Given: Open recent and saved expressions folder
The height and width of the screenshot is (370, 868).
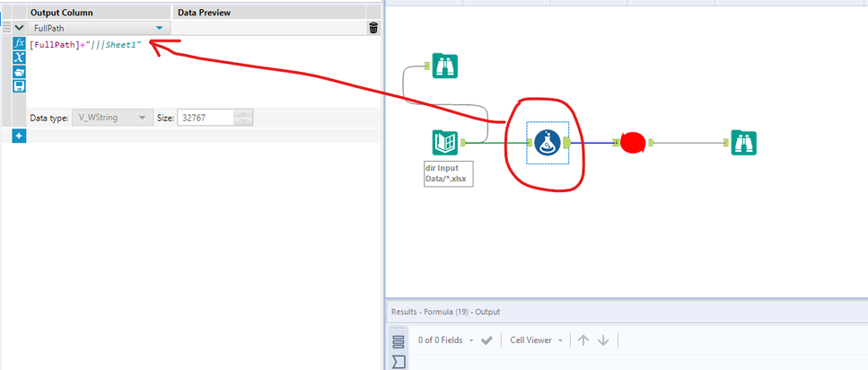Looking at the screenshot, I should 20,72.
